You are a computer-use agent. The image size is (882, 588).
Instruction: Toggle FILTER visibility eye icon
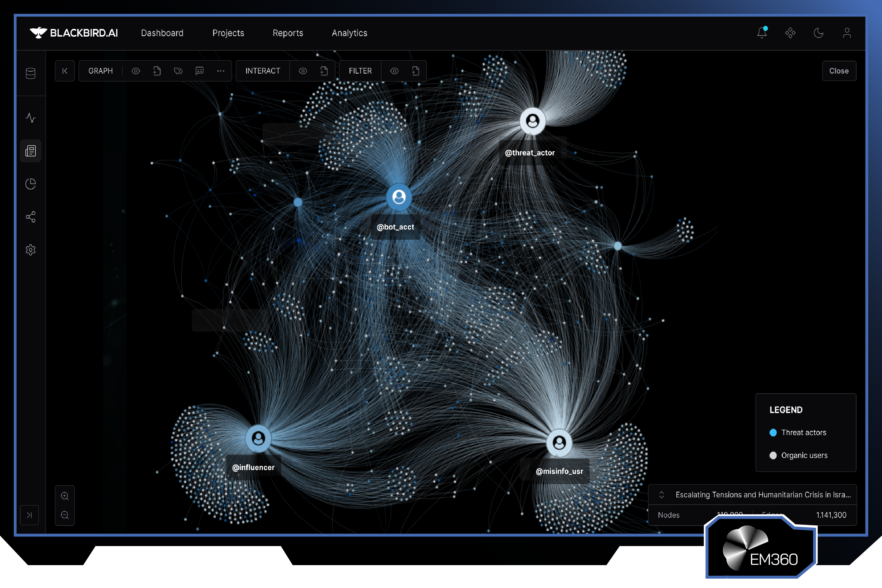pos(394,71)
